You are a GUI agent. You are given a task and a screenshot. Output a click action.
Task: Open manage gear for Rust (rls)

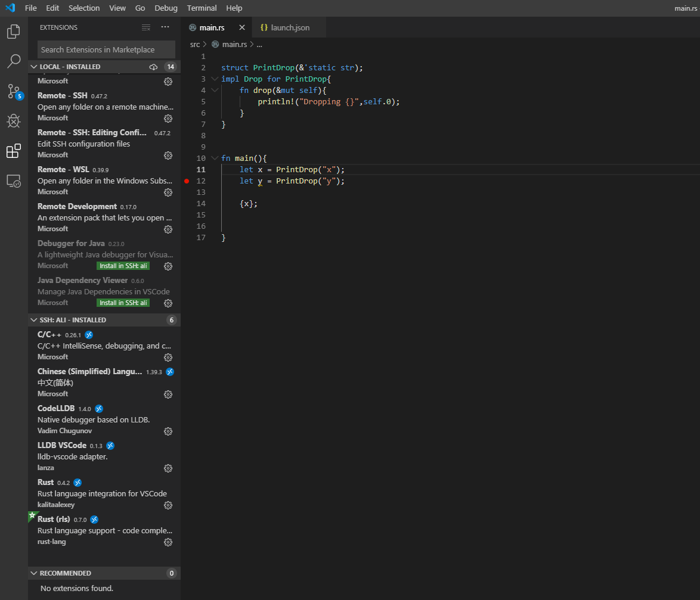tap(168, 542)
